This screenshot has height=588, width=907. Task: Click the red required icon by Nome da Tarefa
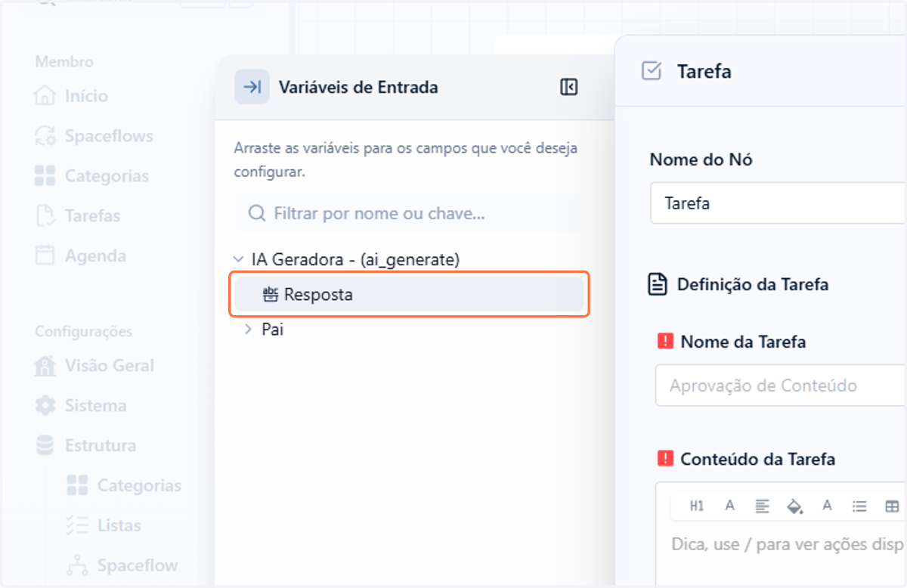665,342
